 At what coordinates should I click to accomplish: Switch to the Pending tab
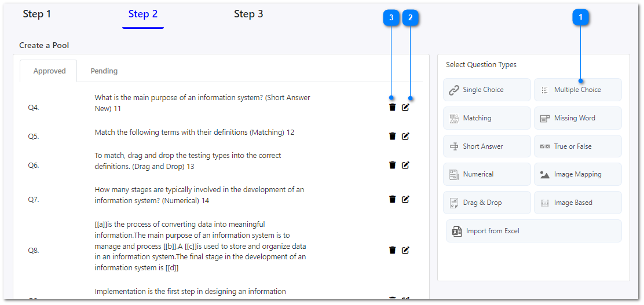[x=104, y=71]
